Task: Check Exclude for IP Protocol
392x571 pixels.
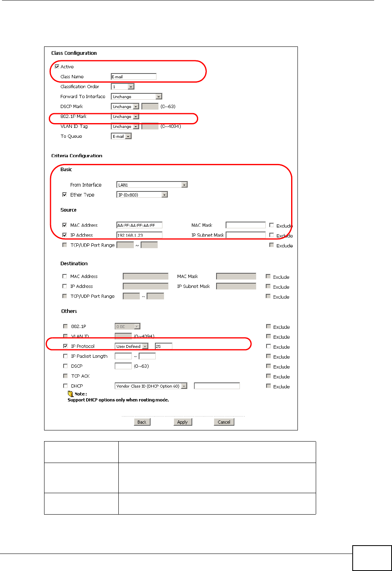Action: click(268, 346)
